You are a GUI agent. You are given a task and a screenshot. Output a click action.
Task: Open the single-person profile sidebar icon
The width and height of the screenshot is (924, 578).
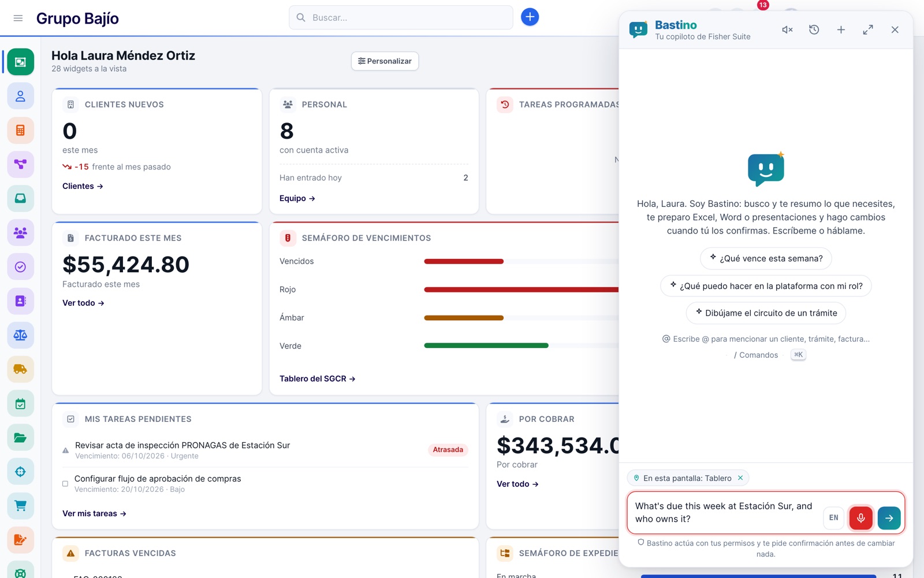[20, 96]
